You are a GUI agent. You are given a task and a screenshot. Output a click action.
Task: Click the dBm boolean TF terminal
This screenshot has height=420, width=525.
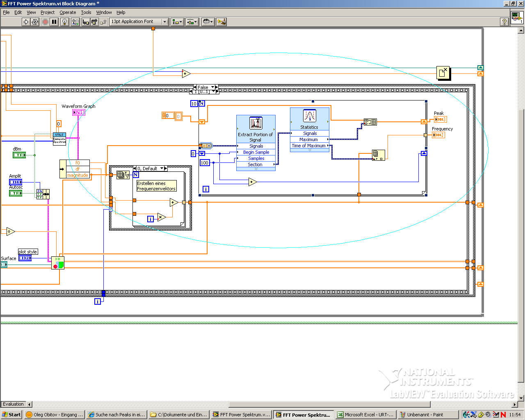click(x=19, y=155)
